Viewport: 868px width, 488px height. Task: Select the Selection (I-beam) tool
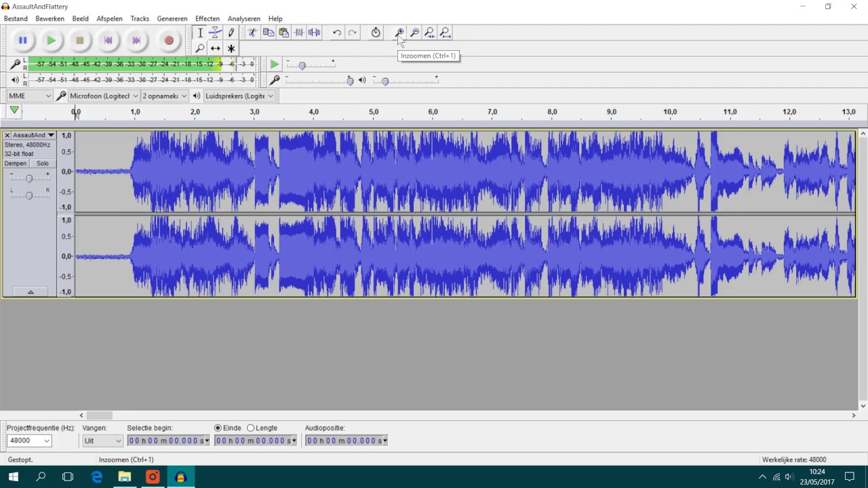tap(200, 33)
